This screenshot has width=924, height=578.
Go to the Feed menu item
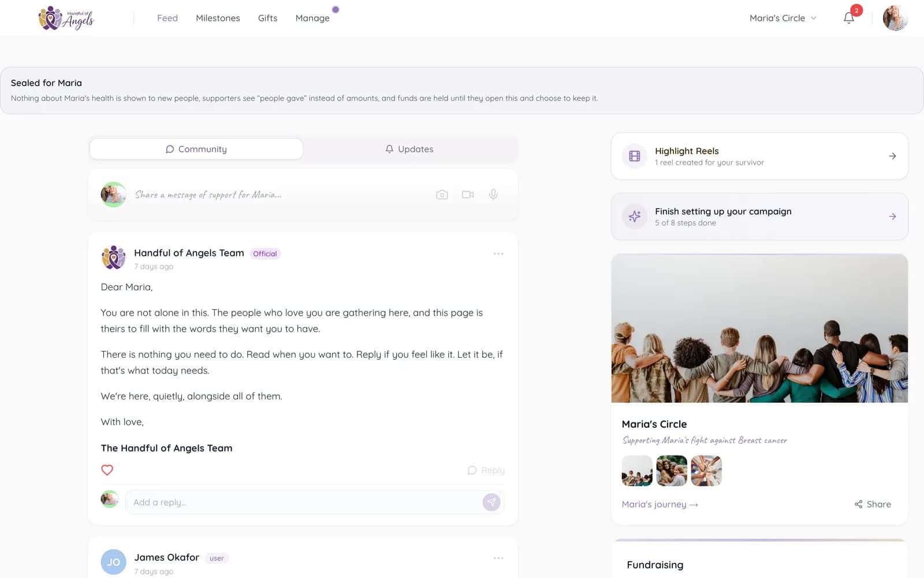click(167, 18)
